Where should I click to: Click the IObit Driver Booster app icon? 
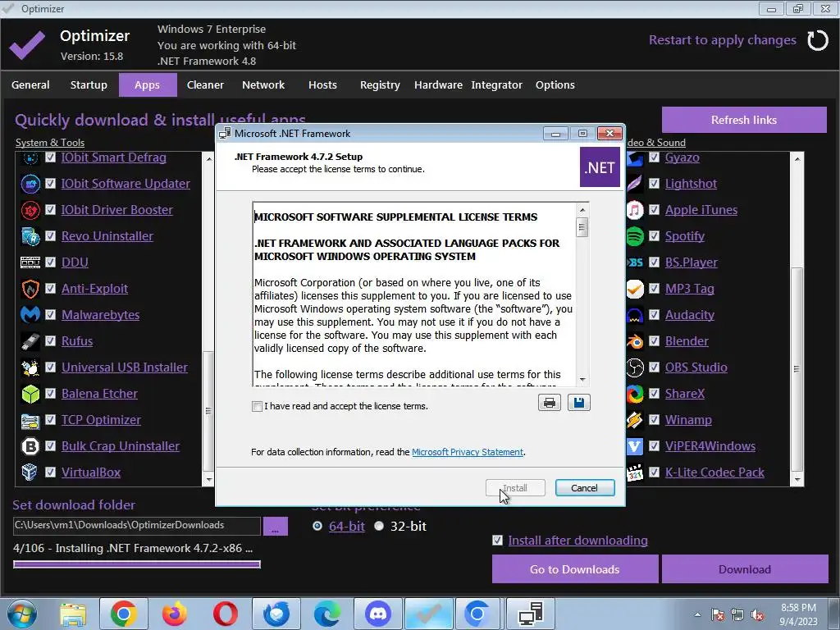tap(30, 210)
